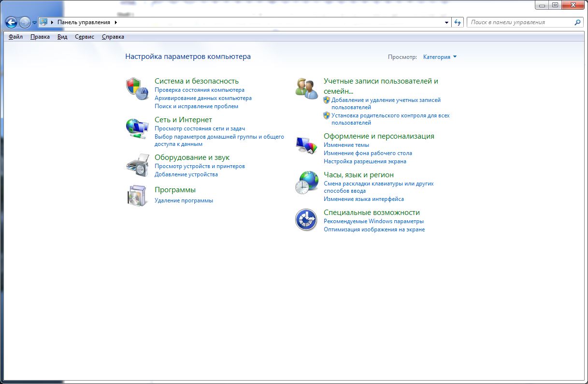Click the Control Panel address bar icon
The height and width of the screenshot is (384, 588).
pyautogui.click(x=43, y=22)
